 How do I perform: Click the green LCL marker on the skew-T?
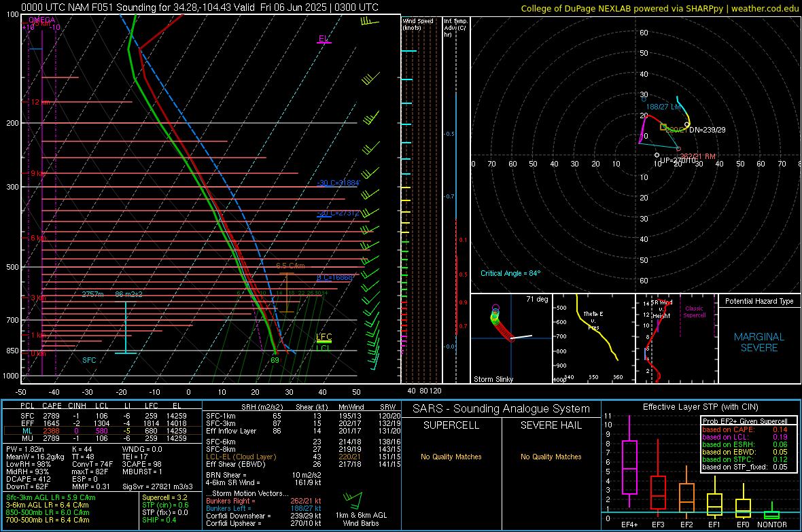click(x=324, y=348)
